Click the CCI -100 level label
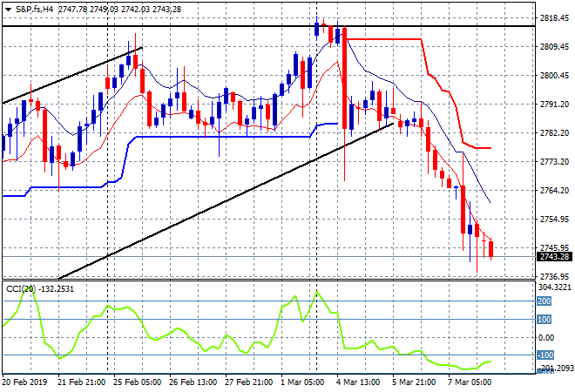 [545, 355]
